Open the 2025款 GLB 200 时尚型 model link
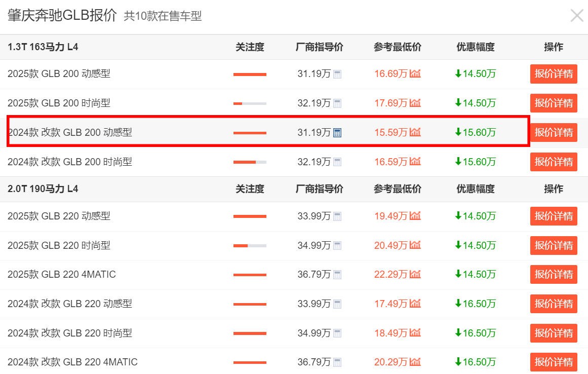The image size is (588, 374). (59, 103)
